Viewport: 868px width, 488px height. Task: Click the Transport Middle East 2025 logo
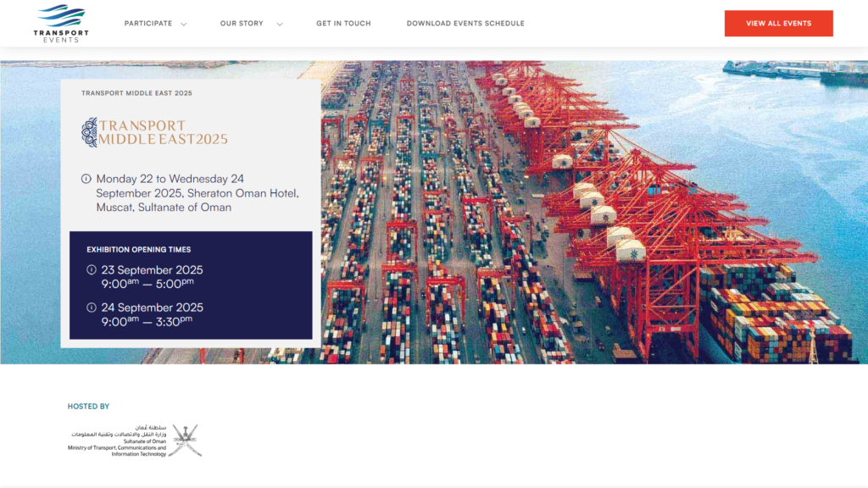[154, 132]
